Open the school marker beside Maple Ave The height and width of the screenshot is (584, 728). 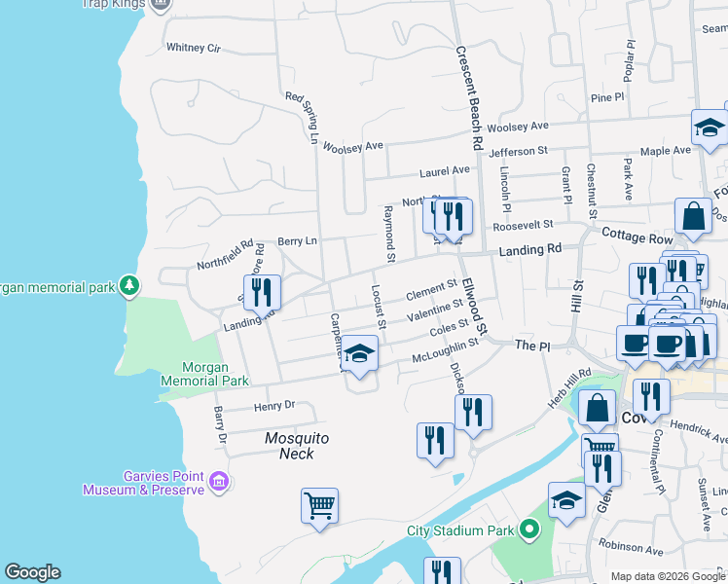click(710, 128)
